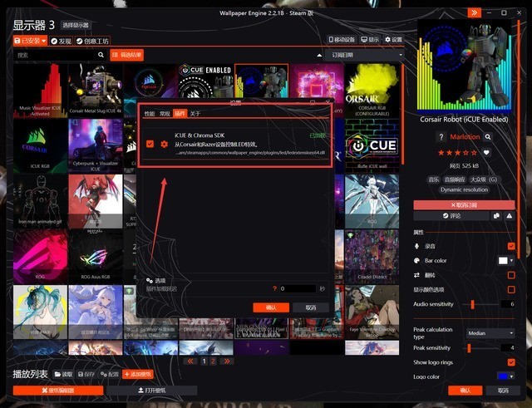Click the palette icon next to Bar color

(416, 260)
